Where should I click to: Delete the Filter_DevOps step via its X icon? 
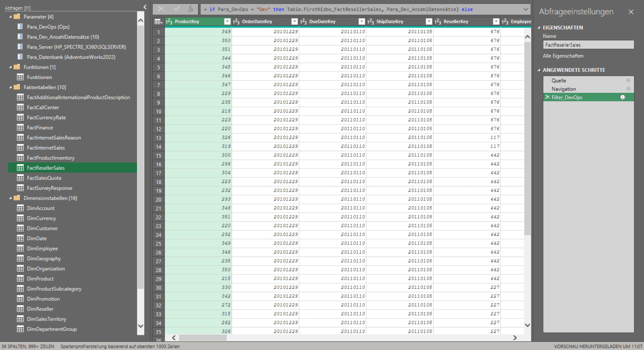(547, 97)
